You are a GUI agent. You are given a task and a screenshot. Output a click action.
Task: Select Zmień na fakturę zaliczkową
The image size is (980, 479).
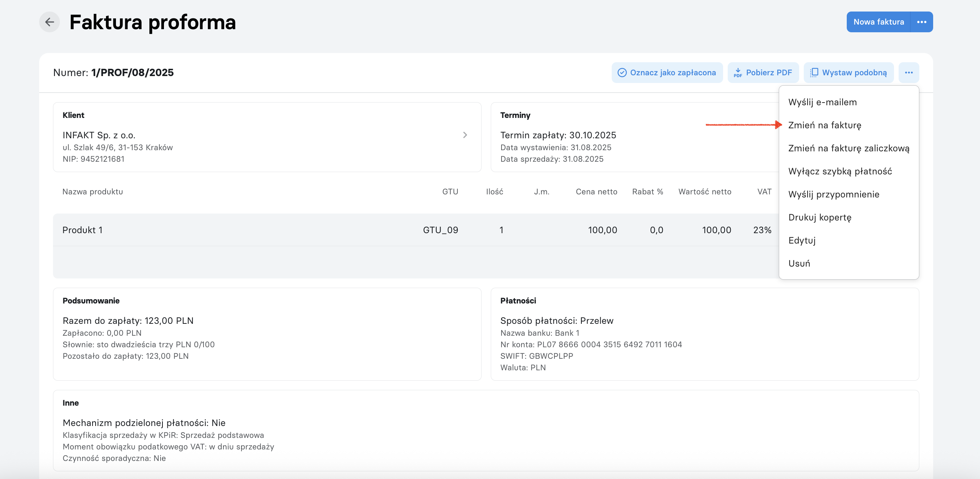point(849,148)
